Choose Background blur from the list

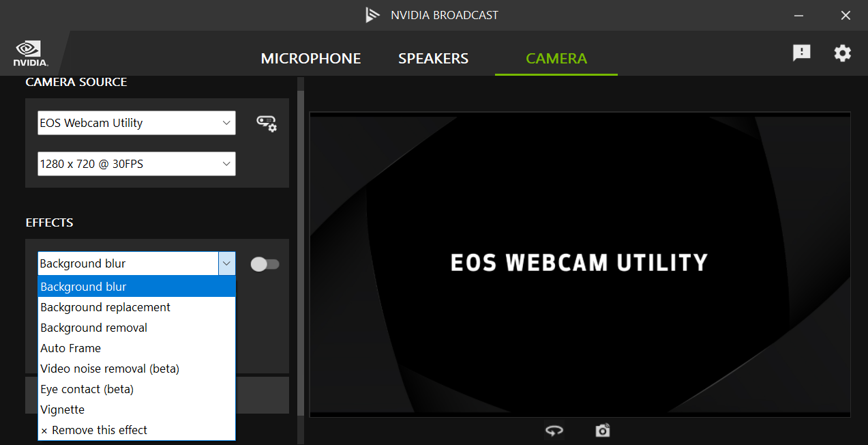(136, 287)
